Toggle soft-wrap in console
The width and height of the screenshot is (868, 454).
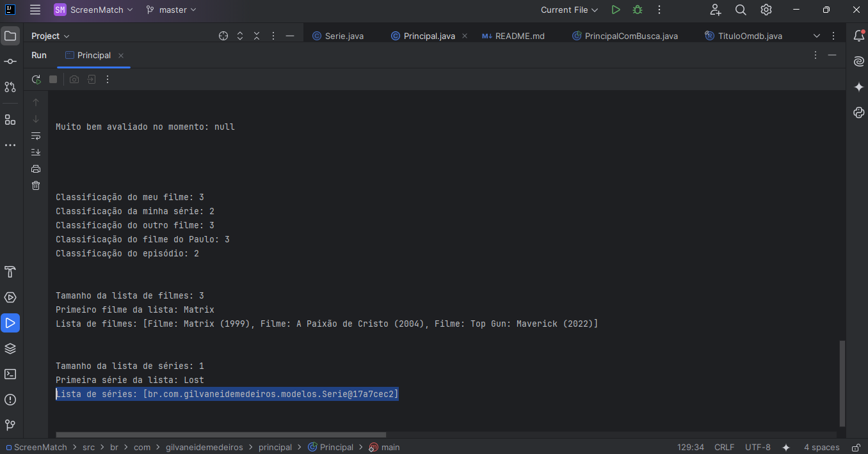36,136
